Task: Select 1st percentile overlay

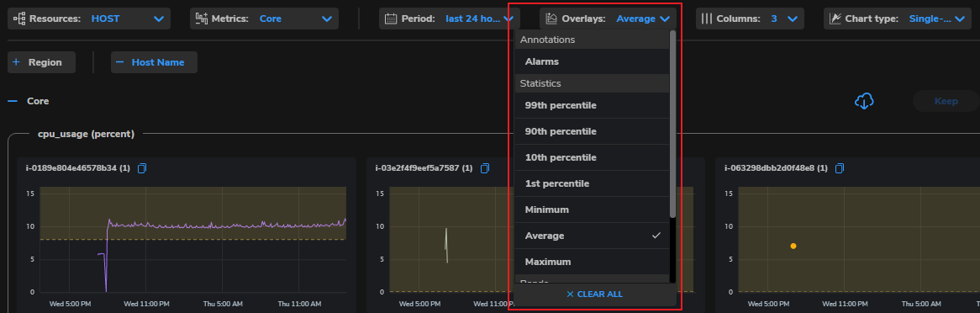Action: pyautogui.click(x=591, y=183)
